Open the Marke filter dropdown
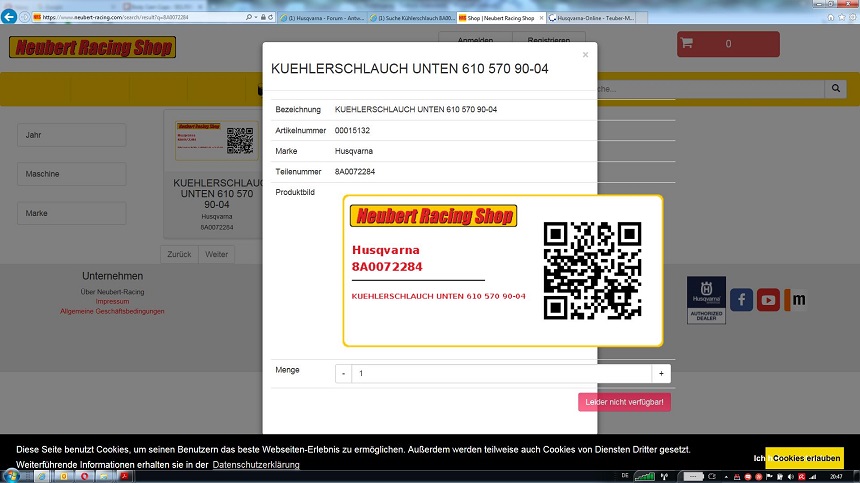Viewport: 860px width, 483px height. coord(71,213)
